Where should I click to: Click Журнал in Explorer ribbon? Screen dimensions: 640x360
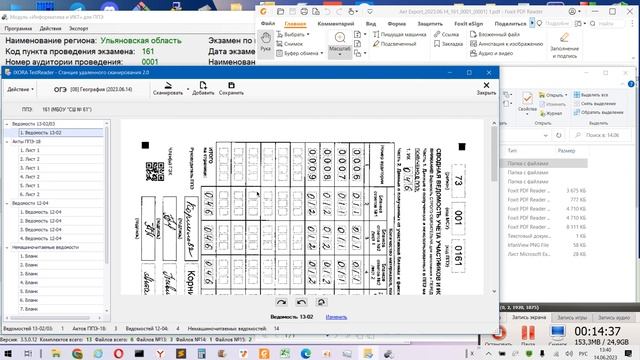tap(551, 113)
